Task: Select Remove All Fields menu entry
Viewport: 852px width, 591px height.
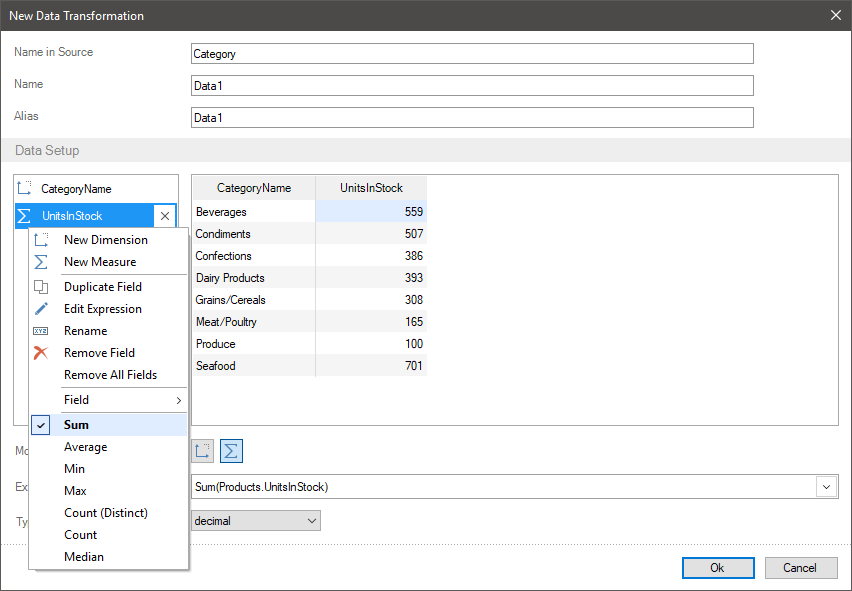Action: 110,375
